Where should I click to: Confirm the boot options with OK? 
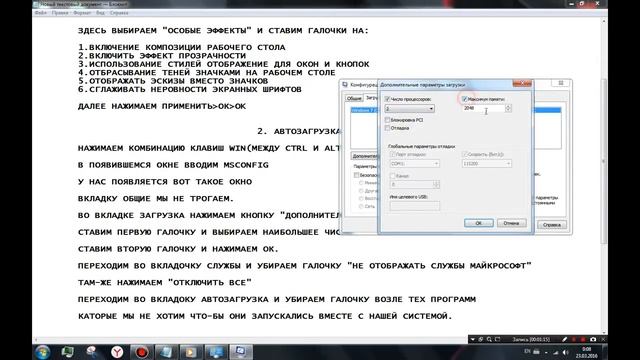(479, 223)
